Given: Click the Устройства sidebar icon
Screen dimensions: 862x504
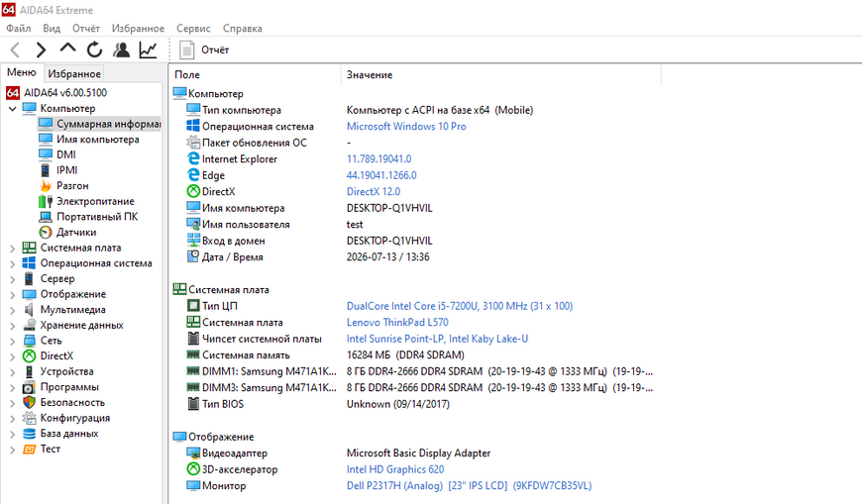Looking at the screenshot, I should (29, 371).
